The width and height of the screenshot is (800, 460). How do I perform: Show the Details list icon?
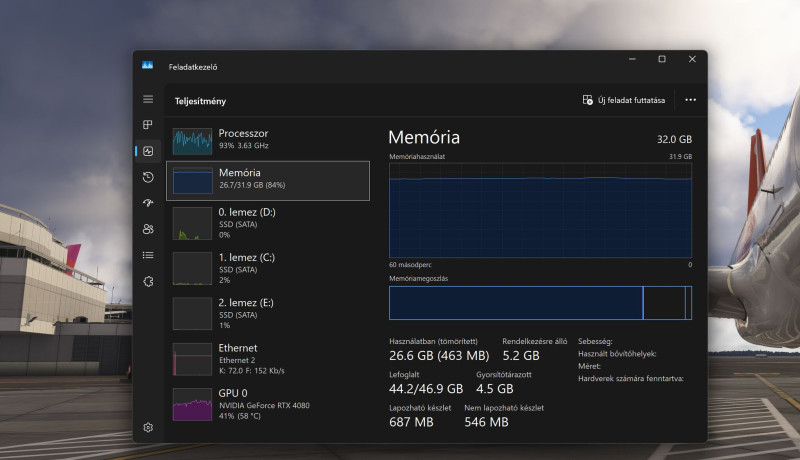coord(148,255)
